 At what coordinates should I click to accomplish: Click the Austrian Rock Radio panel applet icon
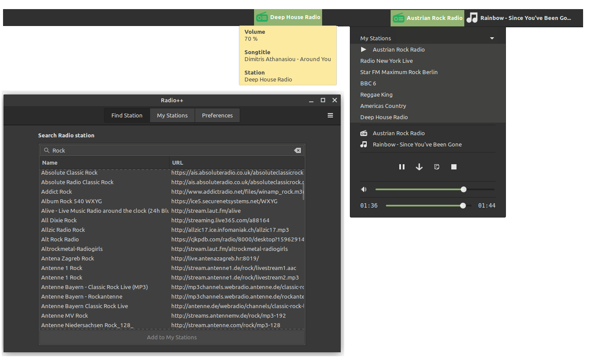pos(398,18)
